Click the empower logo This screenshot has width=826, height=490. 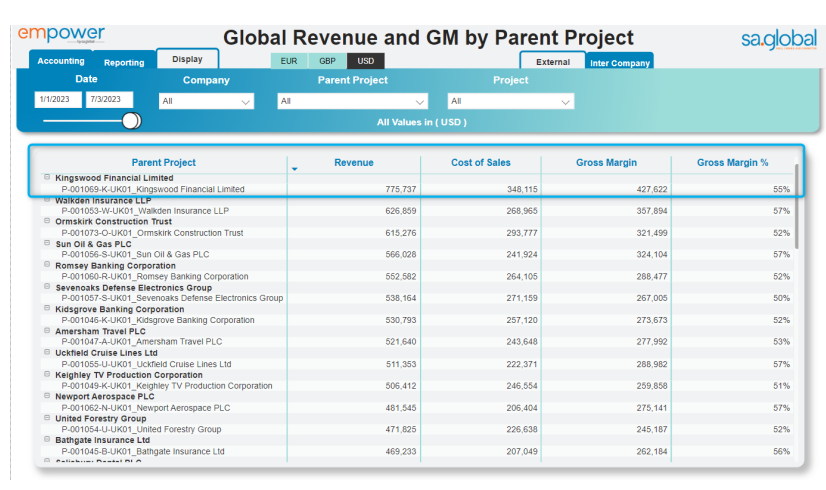(61, 34)
